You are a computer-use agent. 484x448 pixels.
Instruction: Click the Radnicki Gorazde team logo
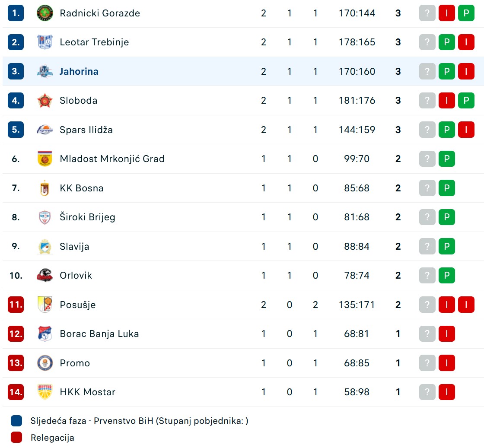(x=45, y=13)
